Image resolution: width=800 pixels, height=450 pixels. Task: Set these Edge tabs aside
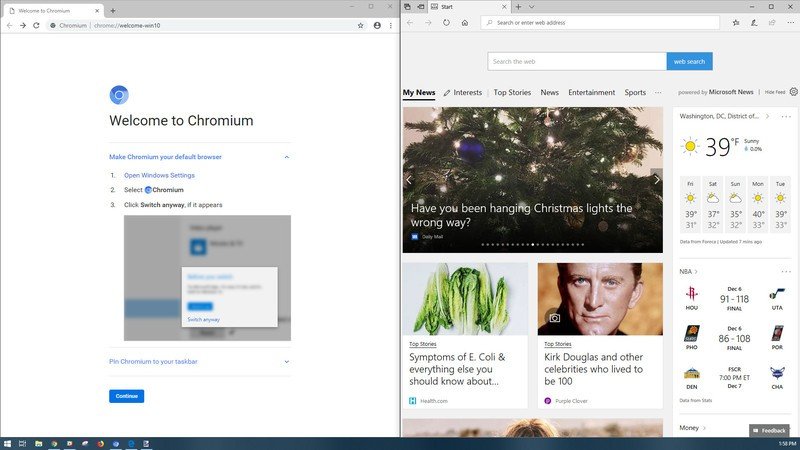(421, 7)
